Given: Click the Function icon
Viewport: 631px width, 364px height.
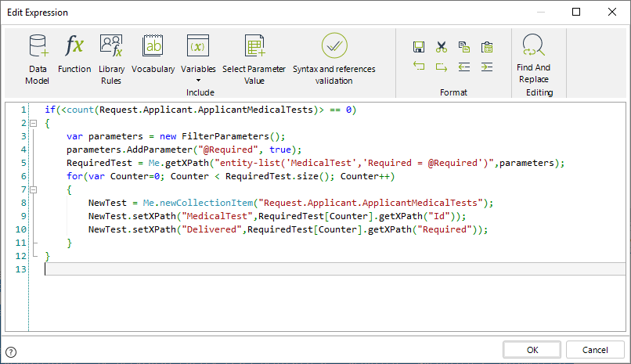Looking at the screenshot, I should pyautogui.click(x=74, y=47).
